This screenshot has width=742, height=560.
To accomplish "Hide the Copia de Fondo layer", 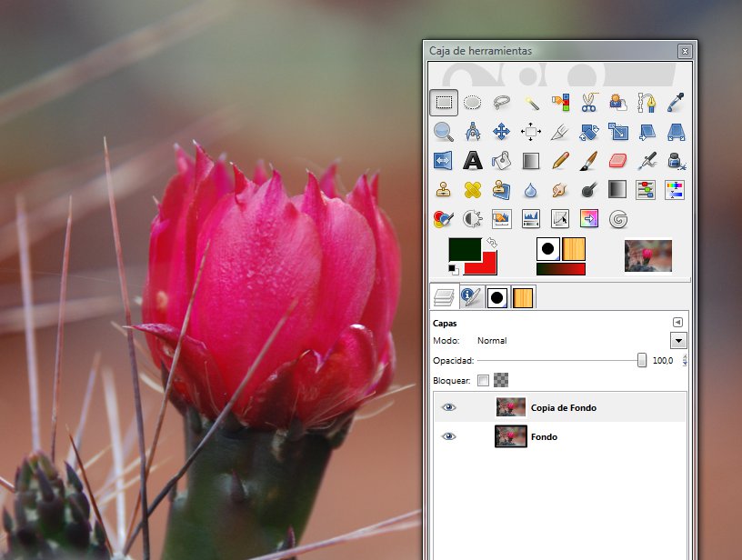I will [x=448, y=408].
